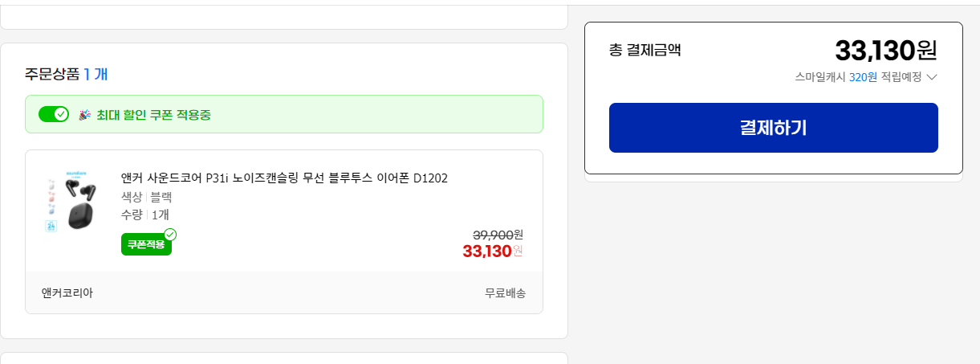Click the 앤커 사운드코어 P31i product title
The image size is (980, 364).
pyautogui.click(x=284, y=178)
